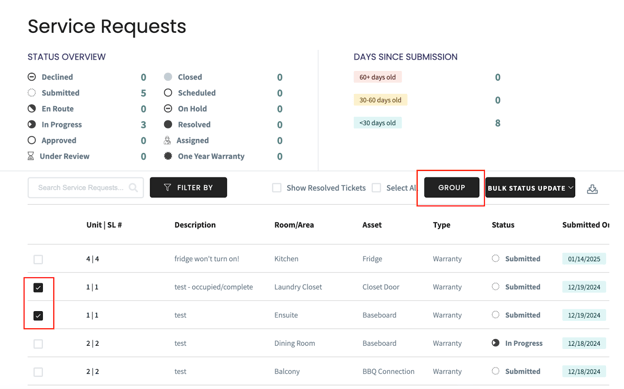624x389 pixels.
Task: Click the 12/18/2024 date in Dining Room row
Action: 584,343
